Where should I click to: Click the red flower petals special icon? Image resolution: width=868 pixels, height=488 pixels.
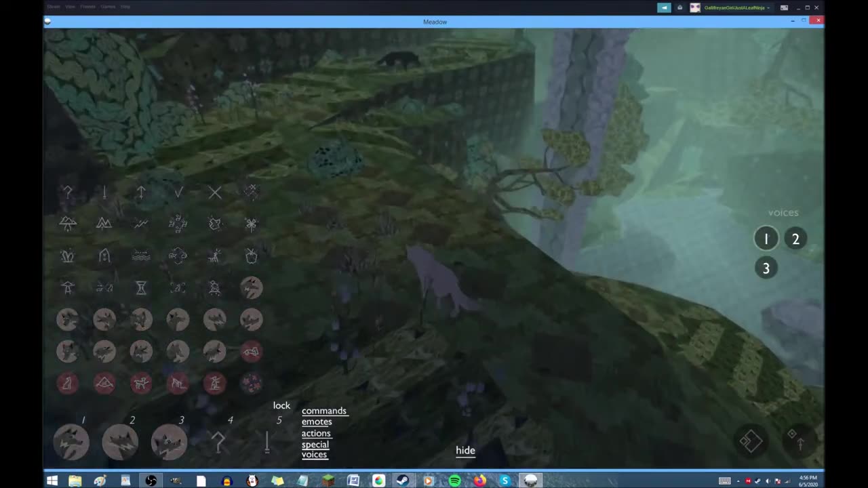tap(252, 384)
